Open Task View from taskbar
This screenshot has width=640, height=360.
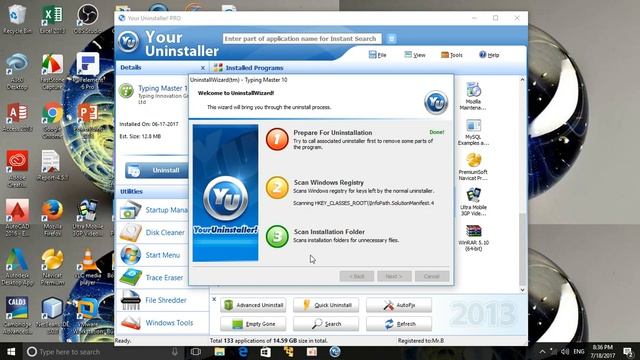point(196,351)
